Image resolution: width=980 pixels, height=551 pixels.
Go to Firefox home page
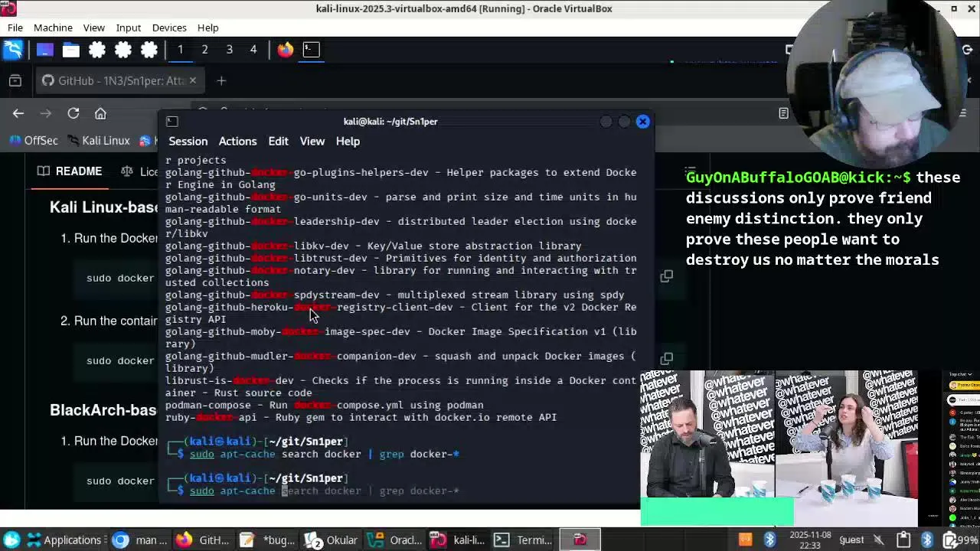click(x=100, y=113)
